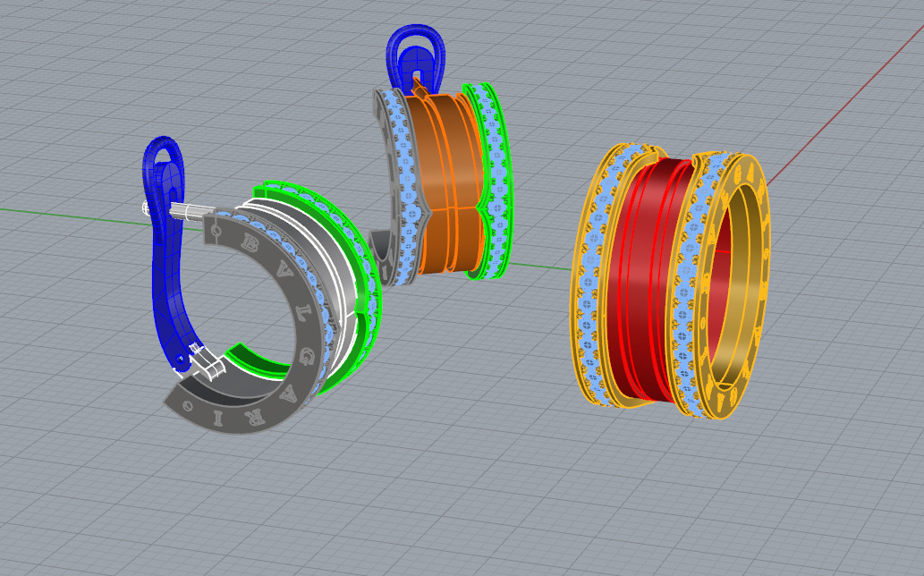Screen dimensions: 924x576
Task: Pick the white inner band of left earring
Action: tap(330, 259)
